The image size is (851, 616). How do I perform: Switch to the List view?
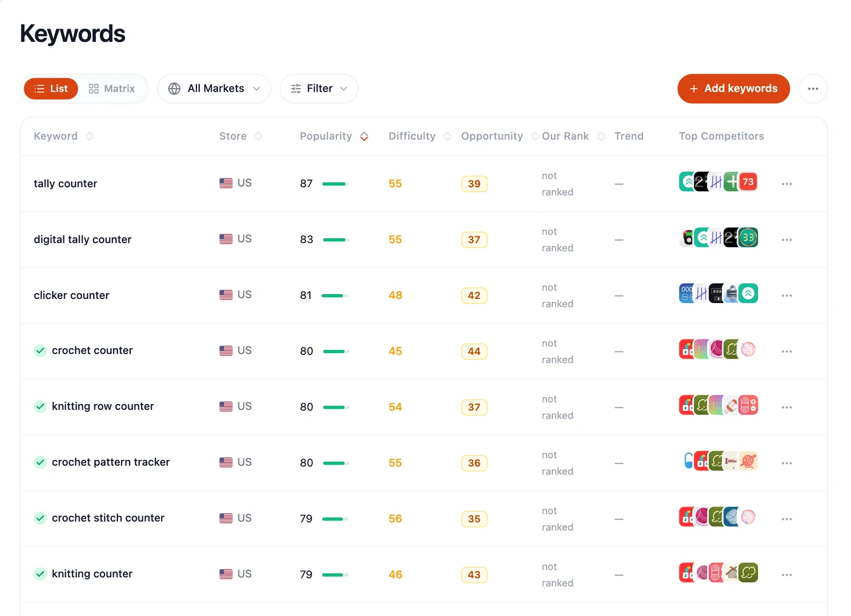coord(51,89)
